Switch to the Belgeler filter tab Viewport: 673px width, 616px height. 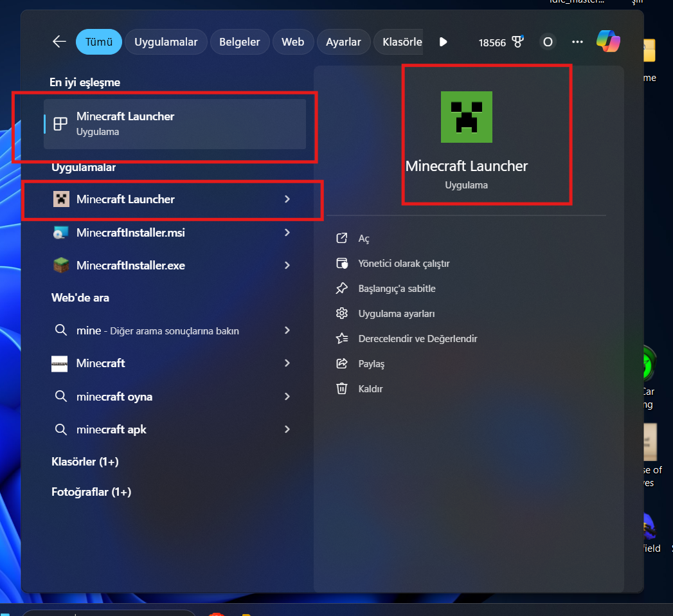pos(240,42)
